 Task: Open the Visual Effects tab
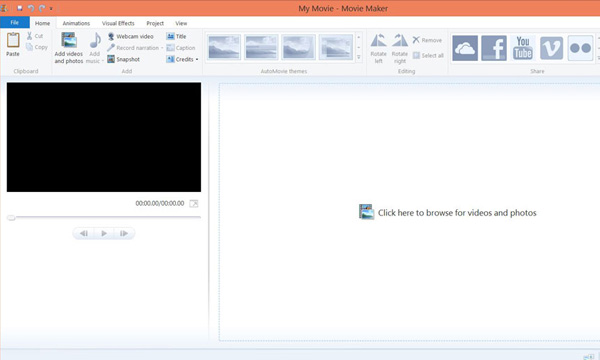tap(118, 23)
